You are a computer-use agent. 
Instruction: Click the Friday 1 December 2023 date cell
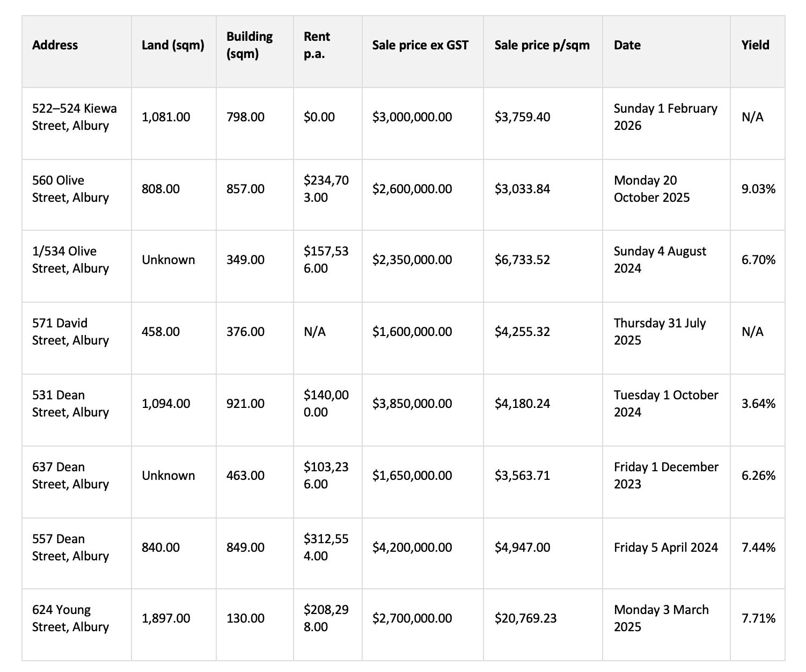[x=666, y=476]
